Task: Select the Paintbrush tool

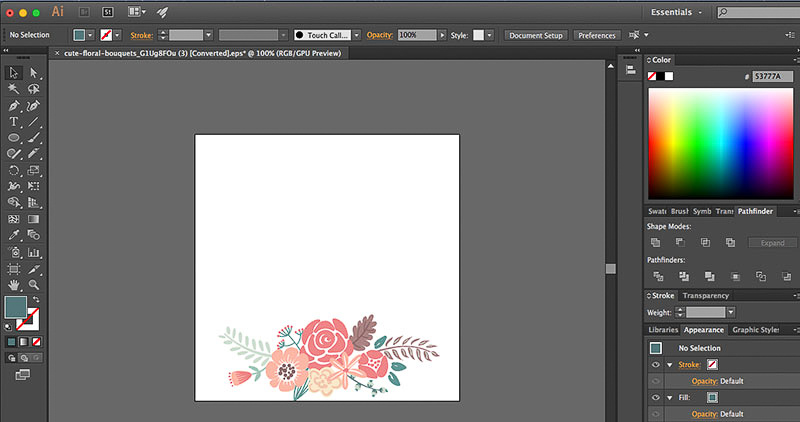Action: [x=34, y=138]
